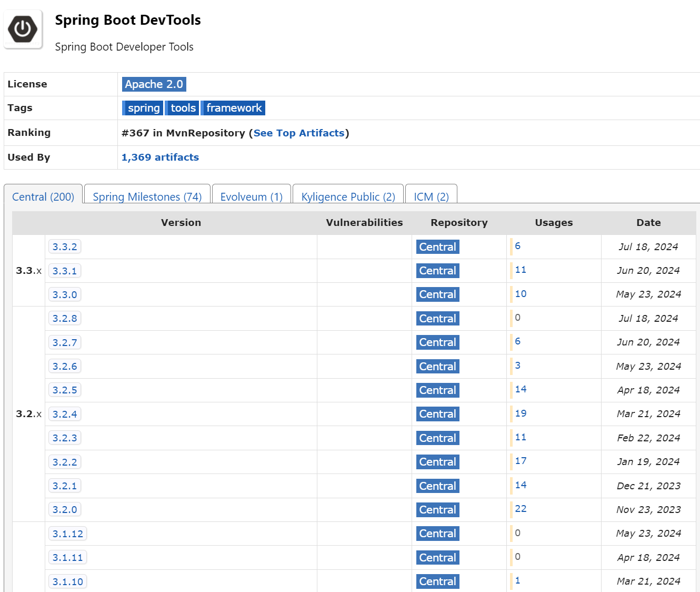
Task: Click the date Nov 23, 2023
Action: point(648,510)
